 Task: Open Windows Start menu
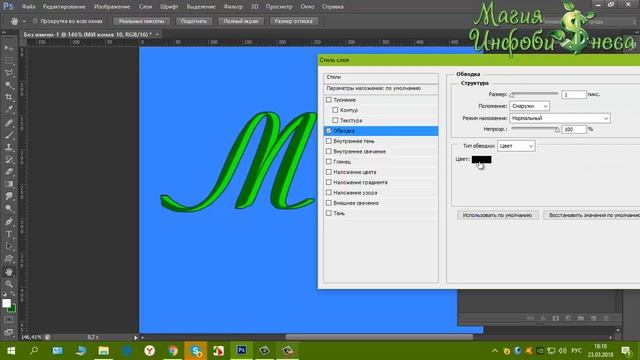click(11, 351)
